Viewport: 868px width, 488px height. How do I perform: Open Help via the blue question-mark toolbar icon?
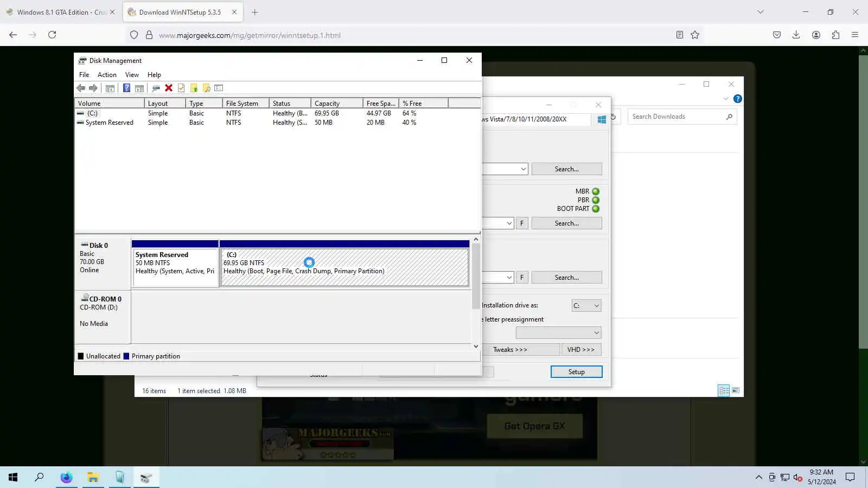click(x=126, y=88)
